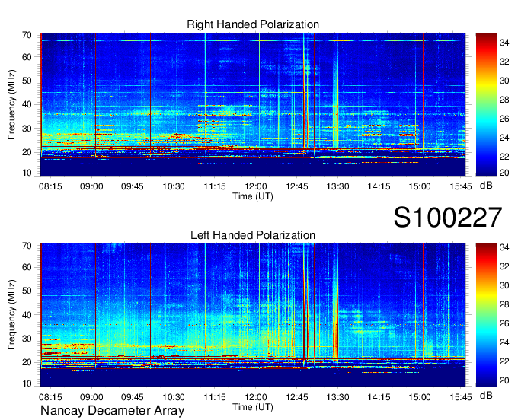Click the Time (UT) label under Left Handed plot
This screenshot has height=420, width=518.
(253, 407)
